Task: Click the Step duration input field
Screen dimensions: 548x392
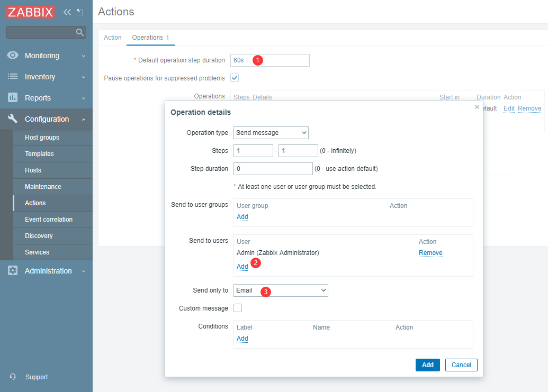Action: (273, 169)
